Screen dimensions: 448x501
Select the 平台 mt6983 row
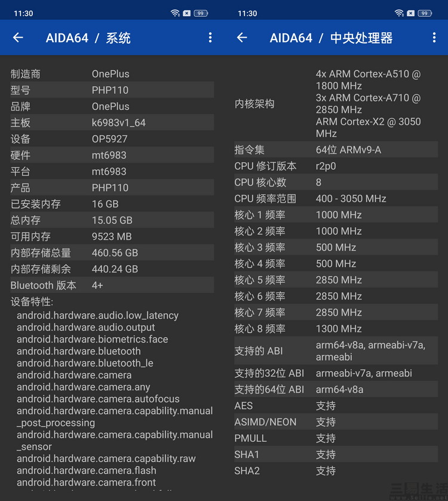click(112, 172)
